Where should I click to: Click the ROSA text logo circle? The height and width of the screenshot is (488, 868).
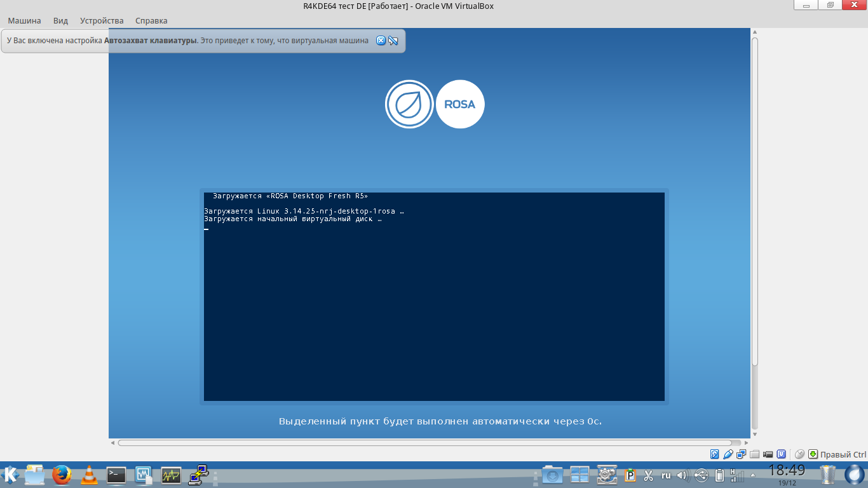pyautogui.click(x=460, y=104)
